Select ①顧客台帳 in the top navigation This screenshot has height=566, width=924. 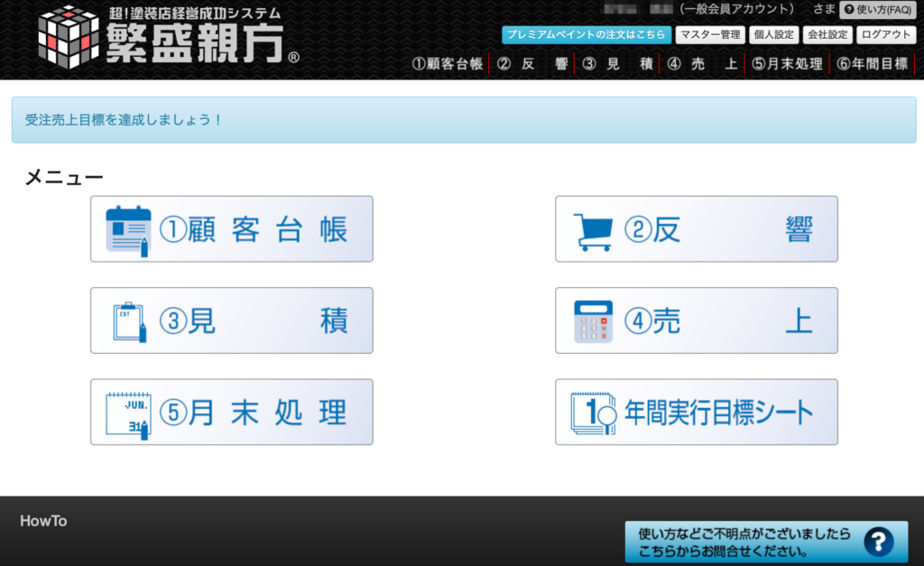click(x=448, y=64)
